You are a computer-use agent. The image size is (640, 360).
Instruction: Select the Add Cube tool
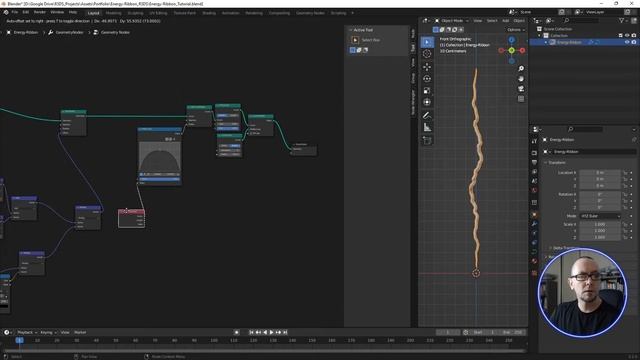[x=427, y=140]
